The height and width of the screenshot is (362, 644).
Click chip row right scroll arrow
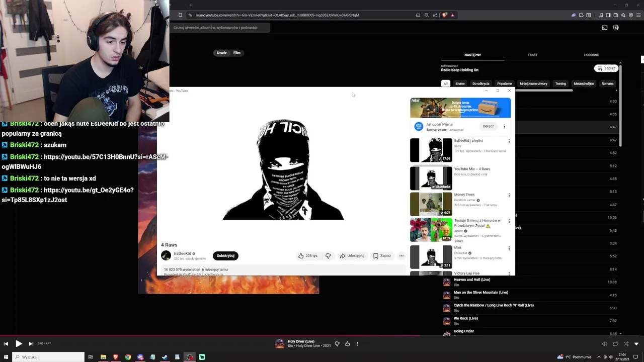point(616,90)
